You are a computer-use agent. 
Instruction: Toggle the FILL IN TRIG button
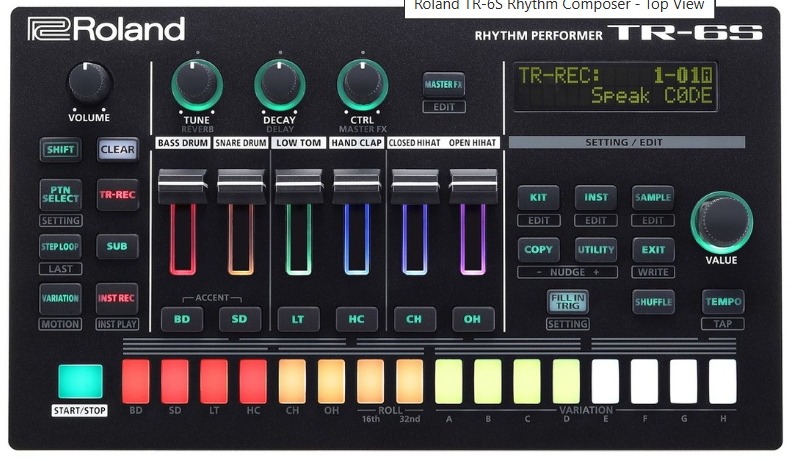[568, 301]
